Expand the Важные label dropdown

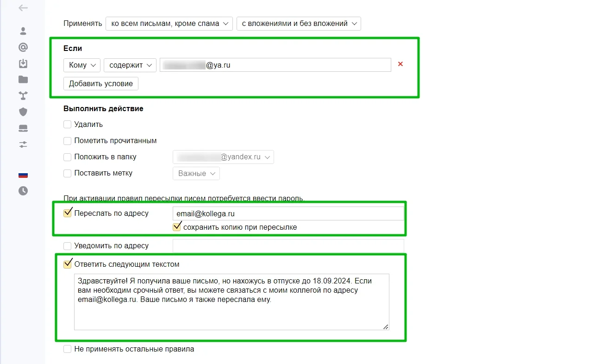coord(196,174)
